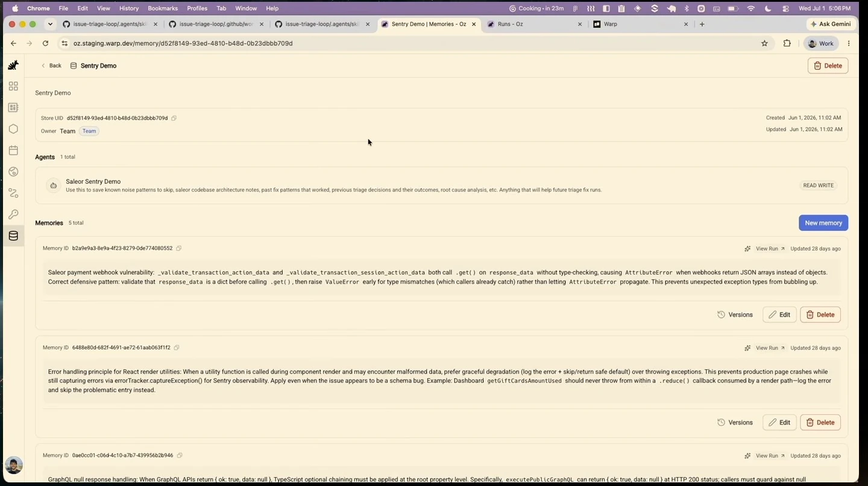868x486 pixels.
Task: Open Chrome's three-dot menu
Action: pyautogui.click(x=849, y=43)
